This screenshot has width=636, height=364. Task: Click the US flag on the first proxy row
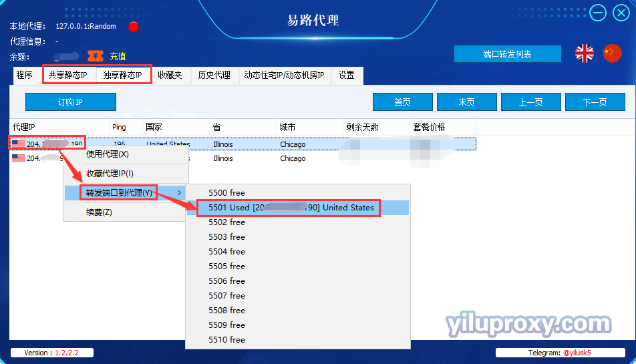point(19,144)
